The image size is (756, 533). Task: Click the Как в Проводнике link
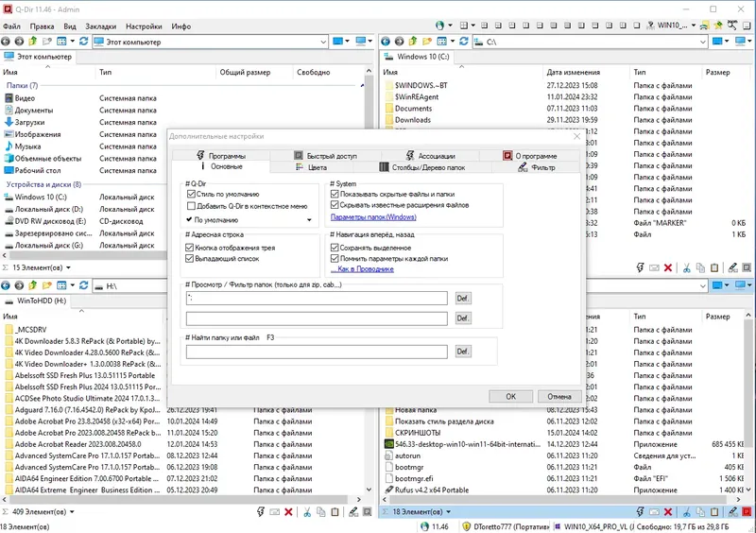coord(362,268)
